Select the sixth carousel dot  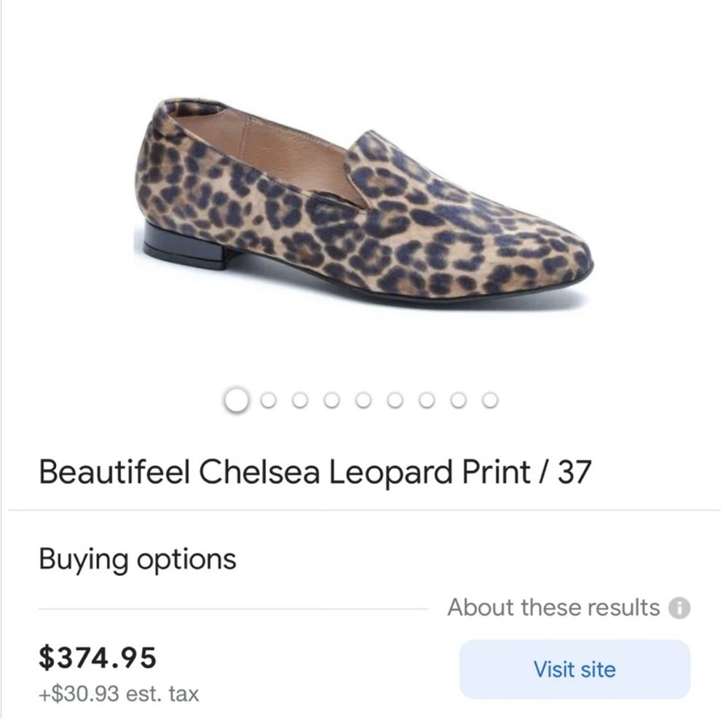pyautogui.click(x=396, y=399)
